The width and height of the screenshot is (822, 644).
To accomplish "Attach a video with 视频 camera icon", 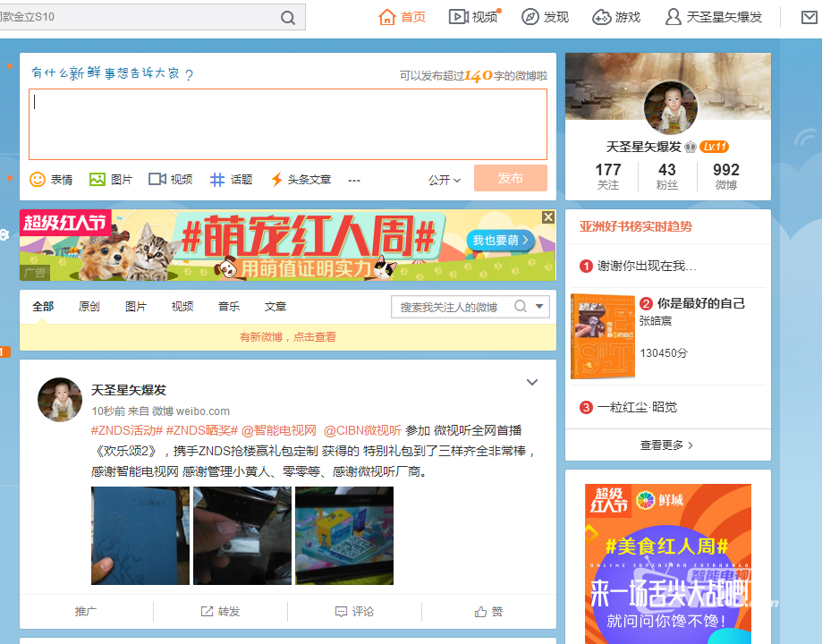I will (x=171, y=180).
